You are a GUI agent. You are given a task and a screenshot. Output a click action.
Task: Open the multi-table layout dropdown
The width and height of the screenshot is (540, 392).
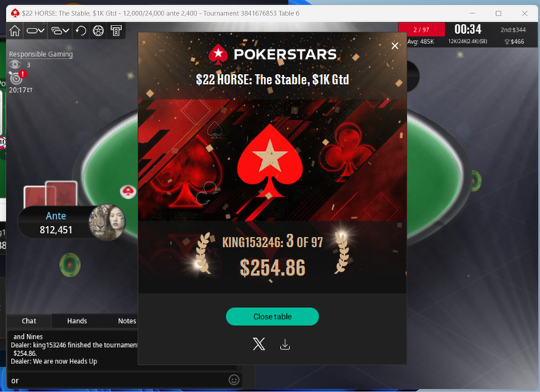[x=60, y=31]
